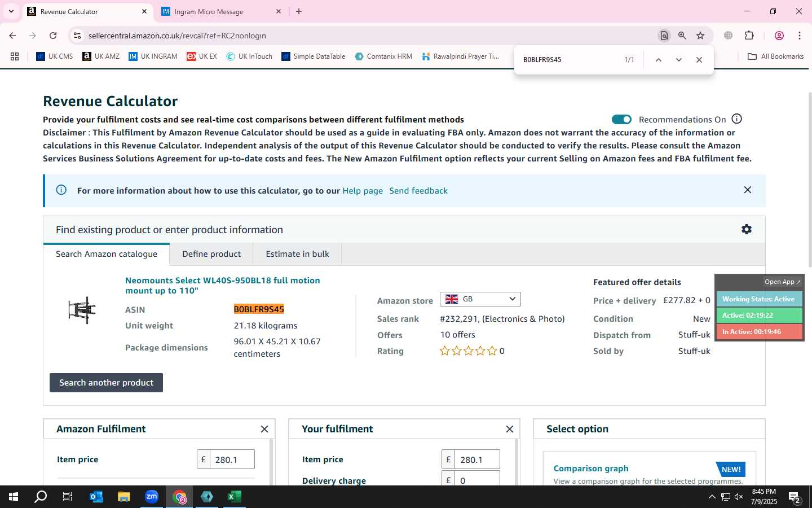Expand the Amazon store GB dropdown
The height and width of the screenshot is (508, 812).
tap(480, 299)
